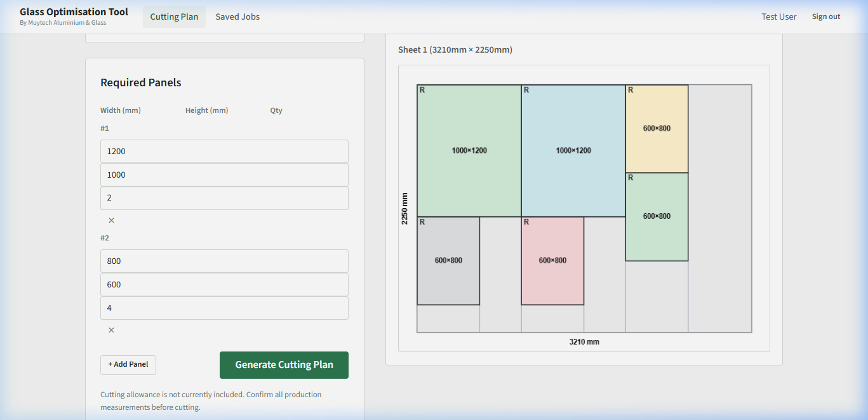Focus panel #1 width field showing 1200
The height and width of the screenshot is (420, 868).
[224, 151]
